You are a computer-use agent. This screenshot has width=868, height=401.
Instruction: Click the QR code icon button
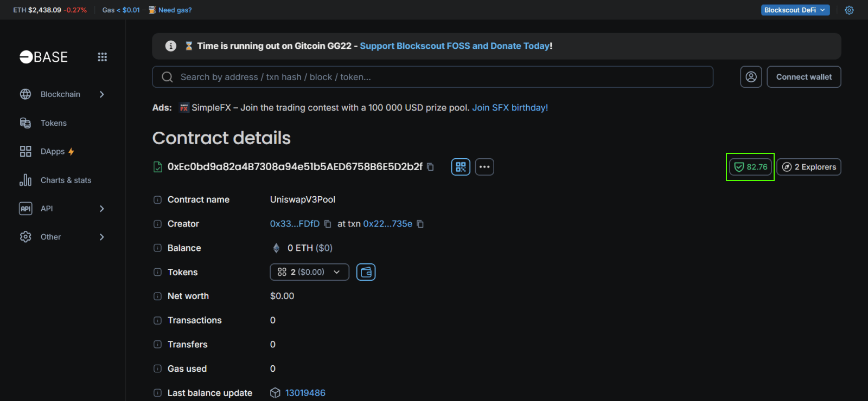coord(461,167)
